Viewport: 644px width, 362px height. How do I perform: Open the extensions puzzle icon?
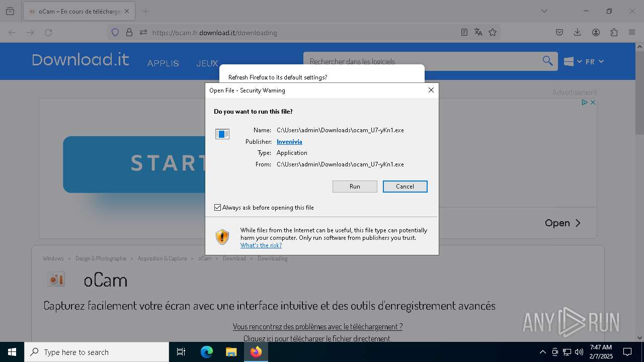coord(614,32)
